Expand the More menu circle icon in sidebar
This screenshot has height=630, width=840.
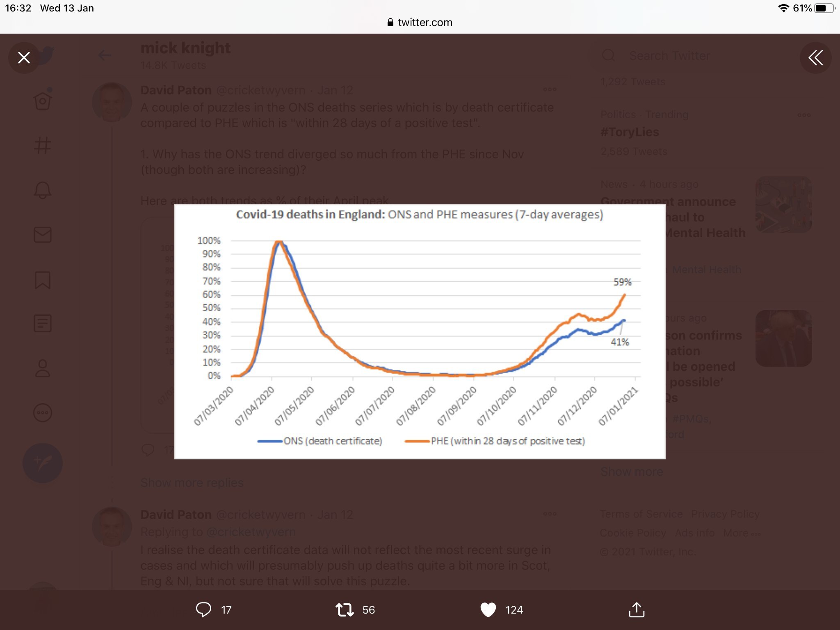click(x=43, y=413)
